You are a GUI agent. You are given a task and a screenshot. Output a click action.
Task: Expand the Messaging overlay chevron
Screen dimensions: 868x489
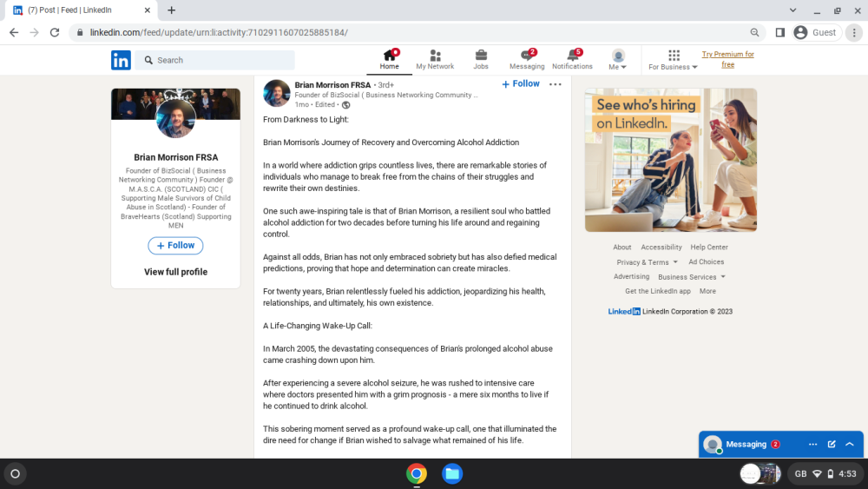tap(850, 444)
